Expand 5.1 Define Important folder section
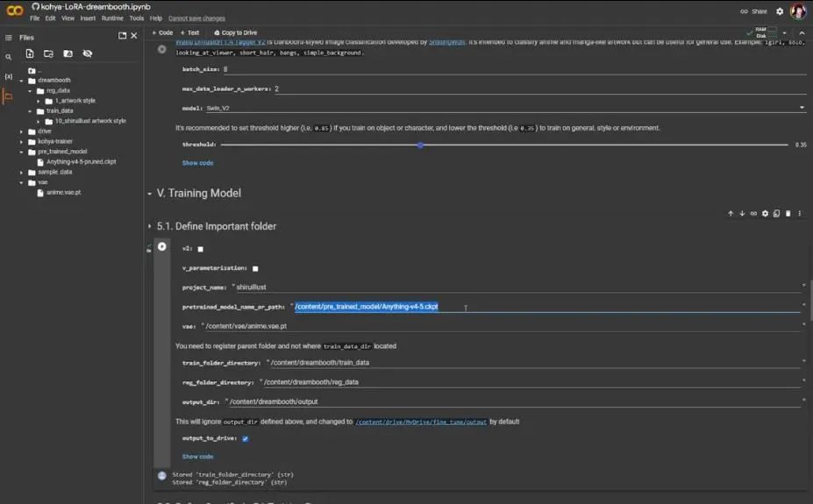 tap(149, 226)
